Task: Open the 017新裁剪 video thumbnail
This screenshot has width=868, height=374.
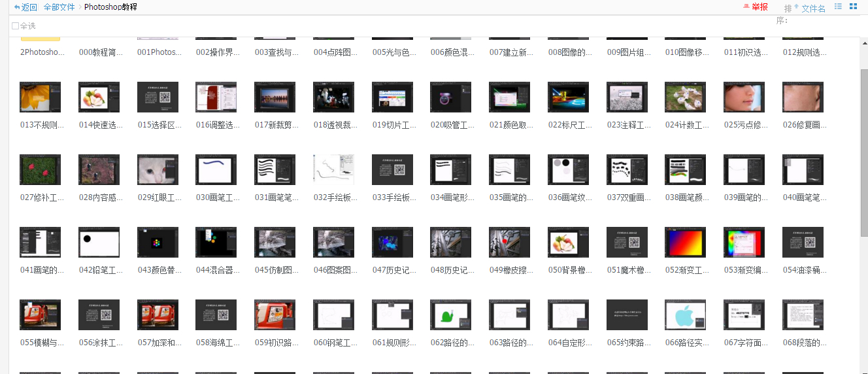Action: click(275, 97)
